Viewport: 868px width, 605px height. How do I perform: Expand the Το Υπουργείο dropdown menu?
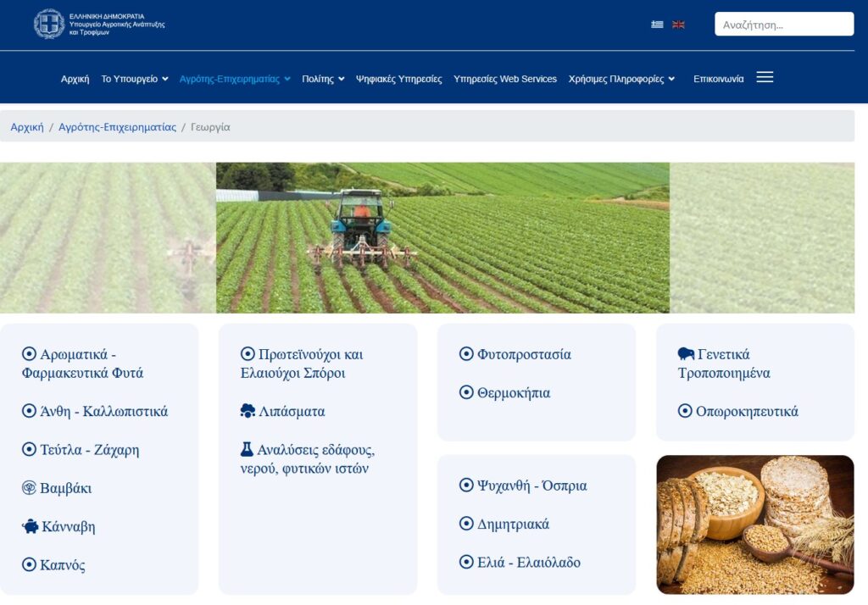point(134,79)
